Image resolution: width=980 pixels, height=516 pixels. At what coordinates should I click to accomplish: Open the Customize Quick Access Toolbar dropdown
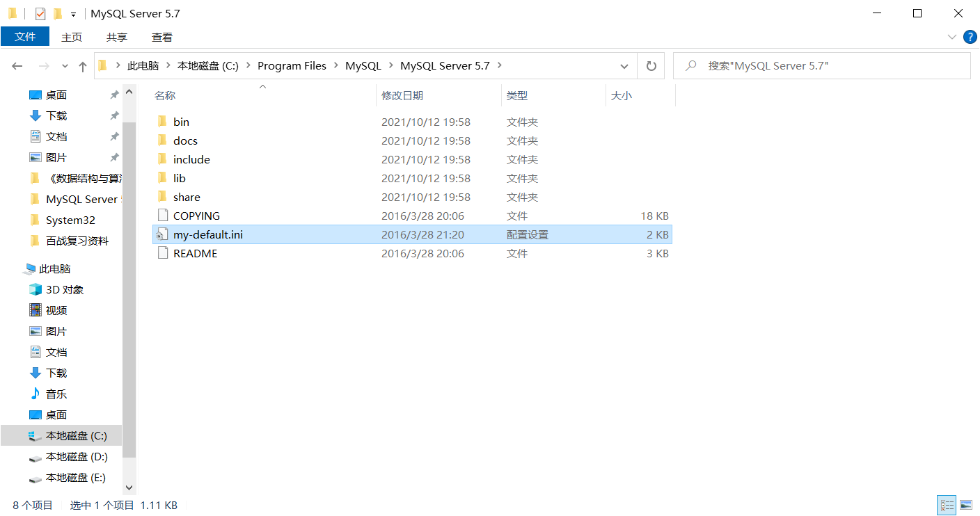(x=73, y=14)
